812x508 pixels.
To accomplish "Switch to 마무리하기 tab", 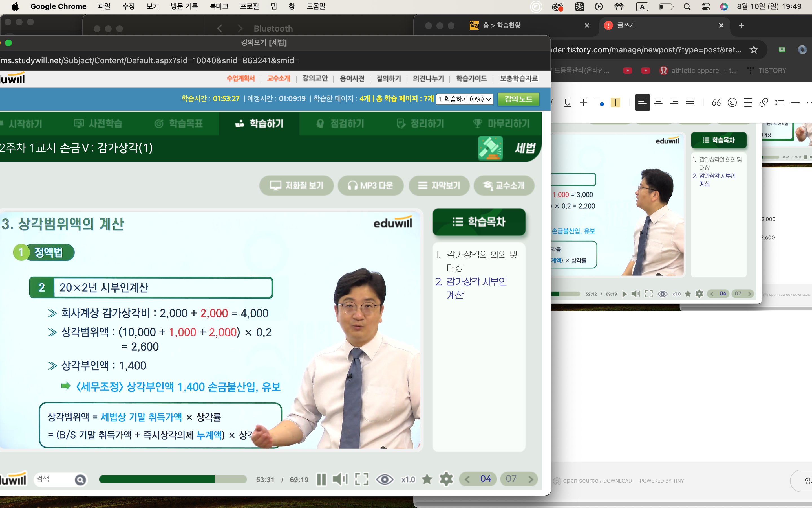I will (x=501, y=124).
